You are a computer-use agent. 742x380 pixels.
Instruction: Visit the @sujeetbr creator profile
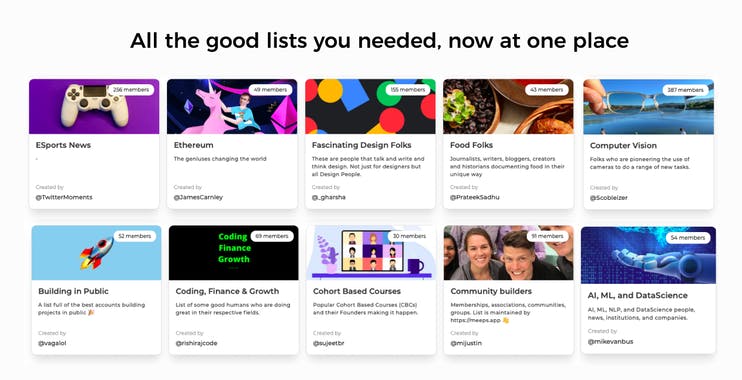coord(328,343)
